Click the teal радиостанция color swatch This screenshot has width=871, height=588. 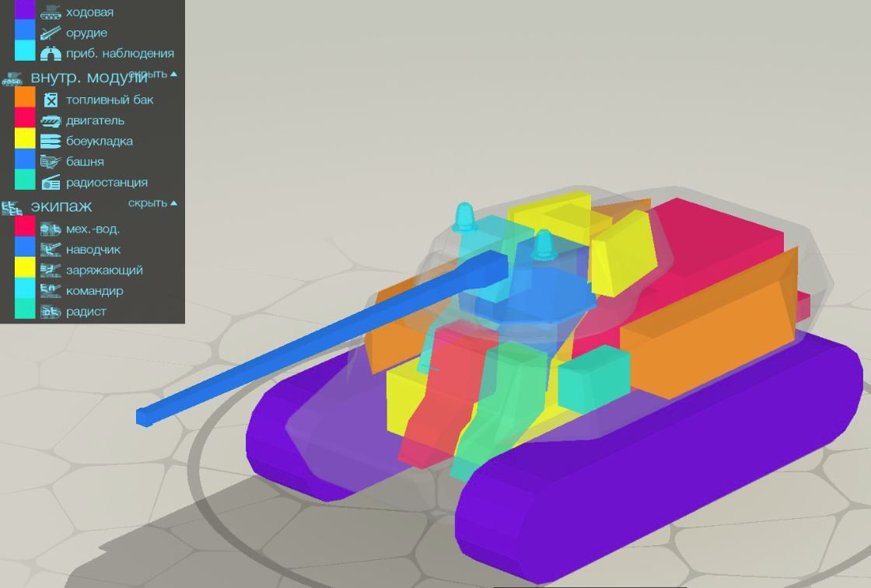[25, 180]
